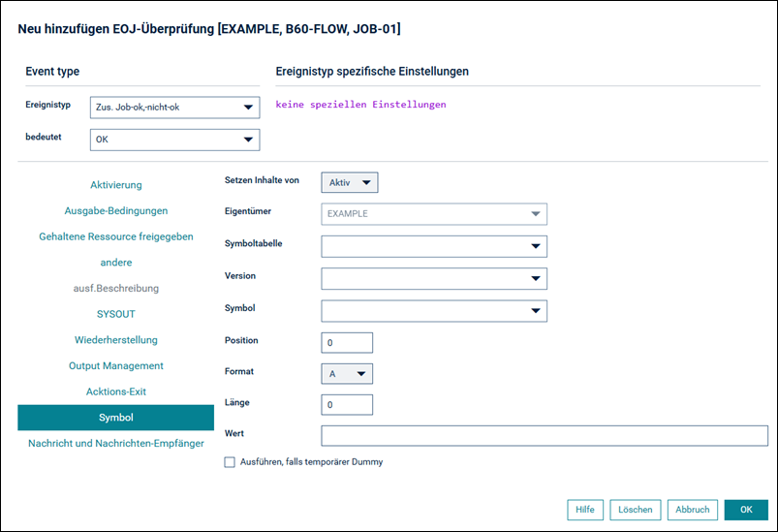Viewport: 778px width, 532px height.
Task: Expand the Symbol field dropdown
Action: click(x=434, y=311)
